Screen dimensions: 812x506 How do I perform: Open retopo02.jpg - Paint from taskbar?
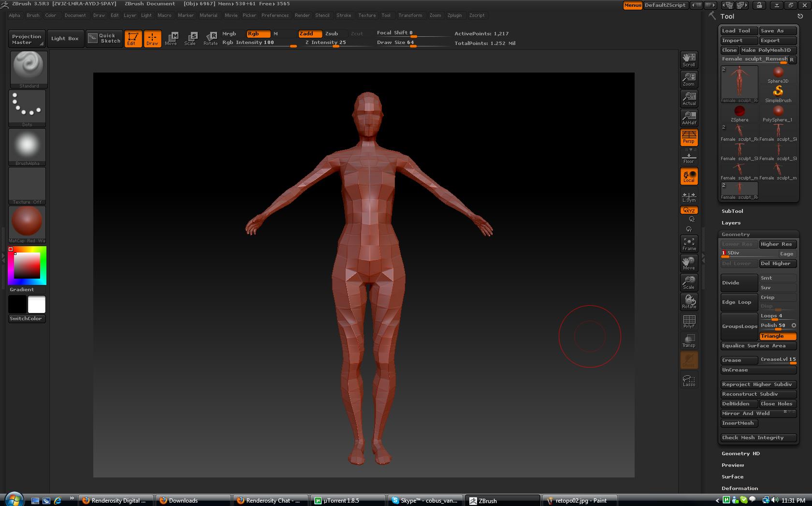click(x=580, y=501)
